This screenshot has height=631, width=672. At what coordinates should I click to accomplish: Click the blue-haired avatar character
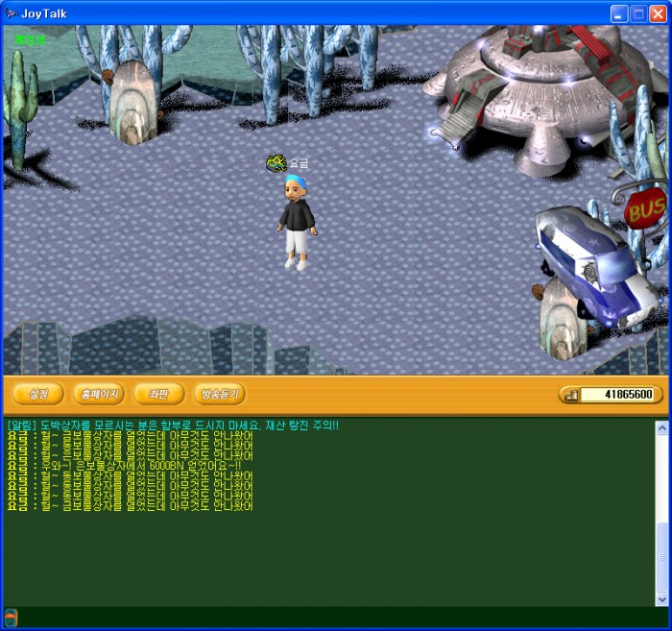tap(296, 224)
